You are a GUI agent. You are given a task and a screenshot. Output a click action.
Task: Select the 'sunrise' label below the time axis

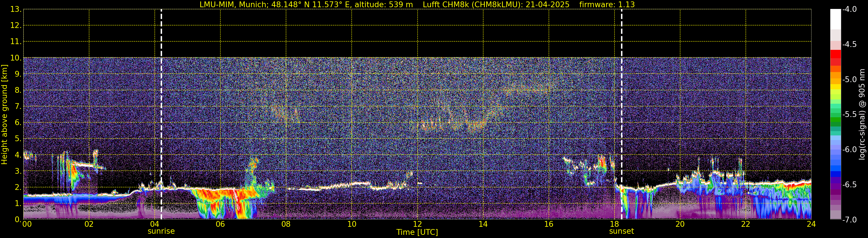point(162,231)
